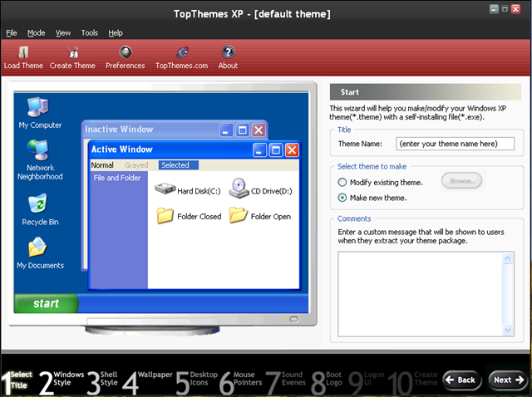Screen dimensions: 532x397
Task: Click the Selected item in preview menu
Action: 179,165
